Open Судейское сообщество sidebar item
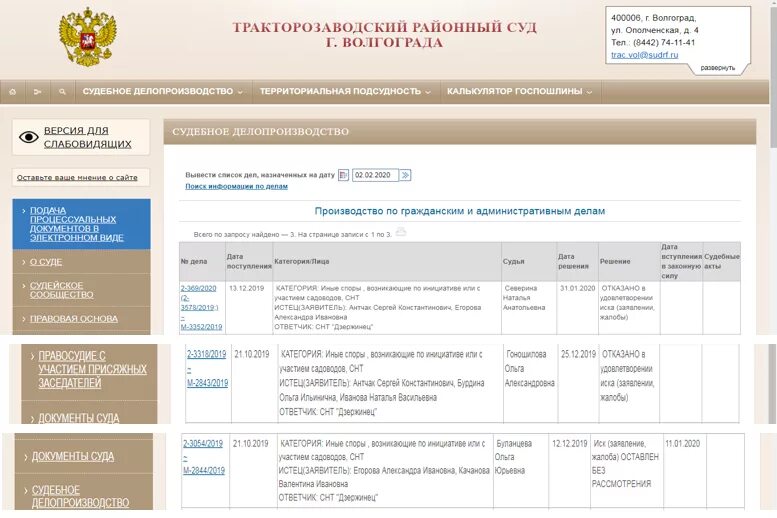The width and height of the screenshot is (777, 518). 61,290
